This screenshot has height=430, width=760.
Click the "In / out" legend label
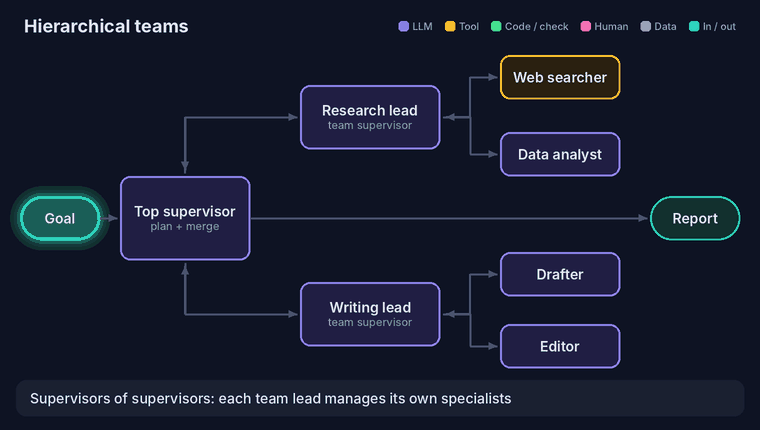[719, 26]
